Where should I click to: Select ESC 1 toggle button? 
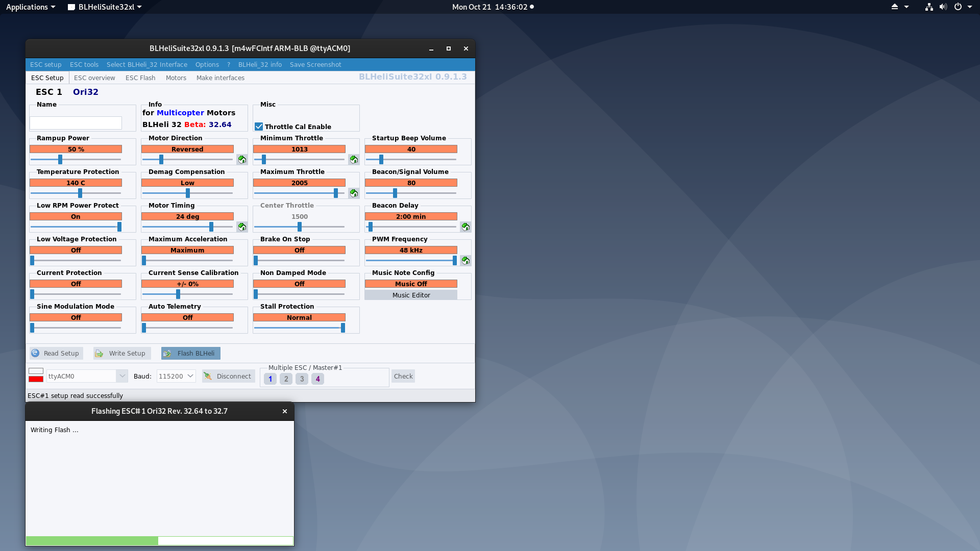[271, 379]
